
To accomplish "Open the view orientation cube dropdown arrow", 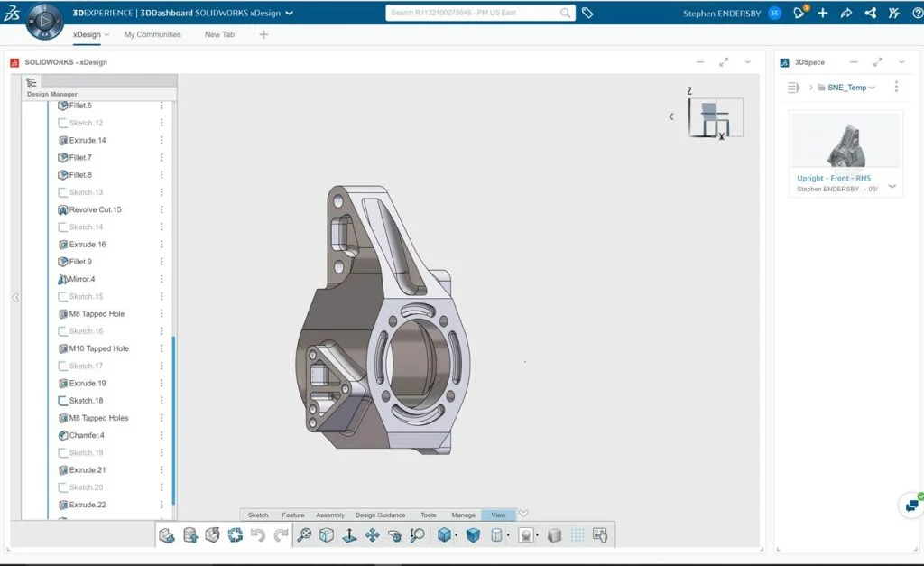I will 457,535.
